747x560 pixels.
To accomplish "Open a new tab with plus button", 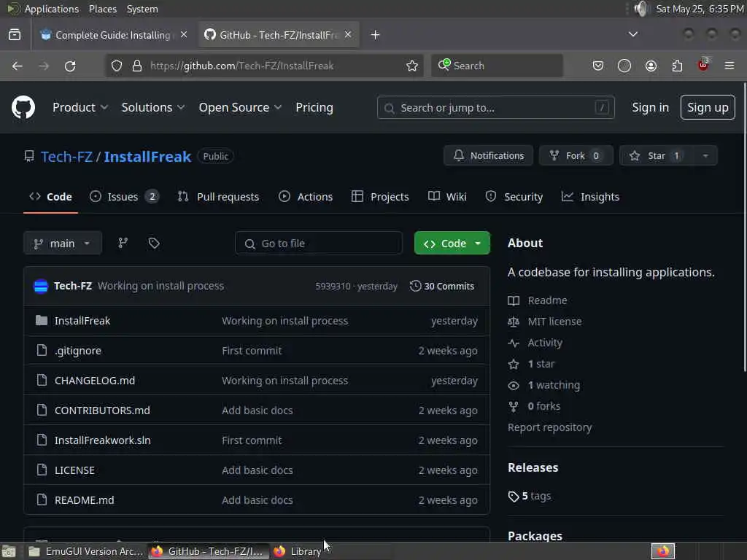I will (376, 35).
